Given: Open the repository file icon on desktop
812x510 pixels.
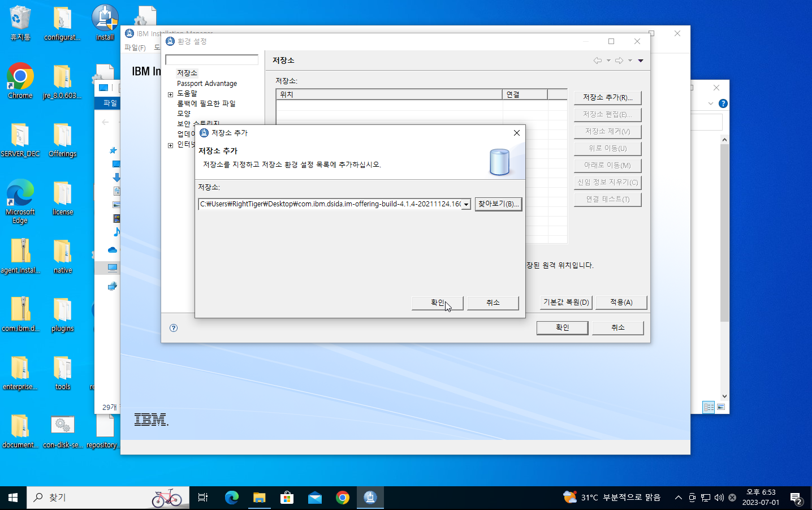Looking at the screenshot, I should tap(103, 431).
